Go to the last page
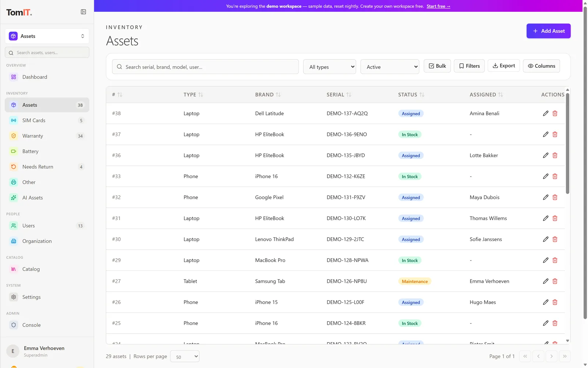 pos(565,356)
